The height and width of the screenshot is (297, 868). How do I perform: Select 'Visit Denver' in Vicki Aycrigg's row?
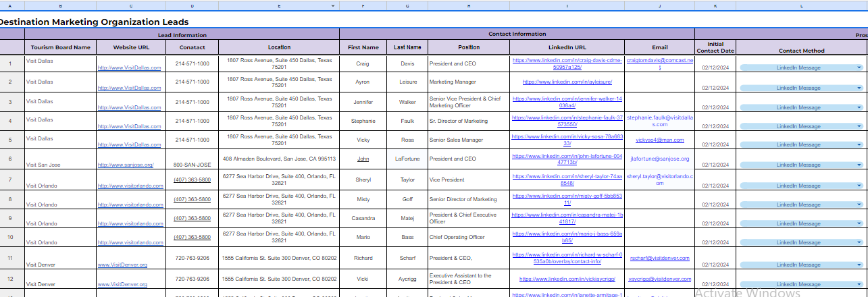click(61, 279)
